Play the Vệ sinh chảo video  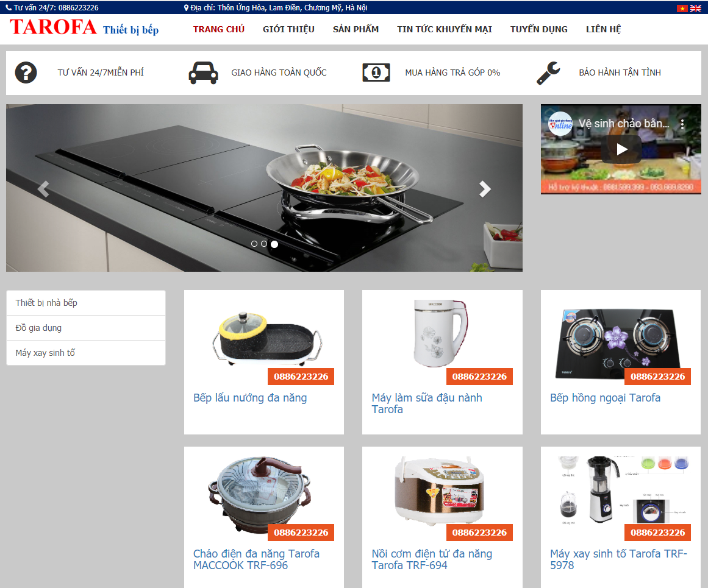621,149
